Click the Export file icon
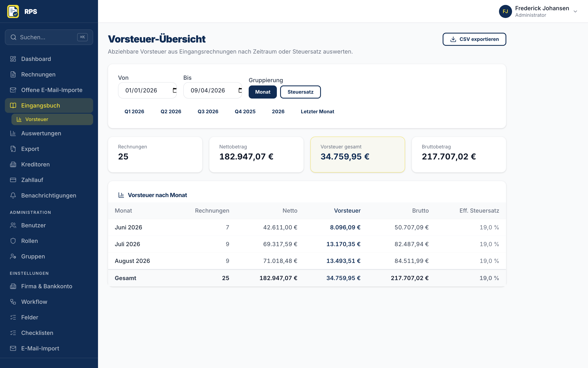 13,149
